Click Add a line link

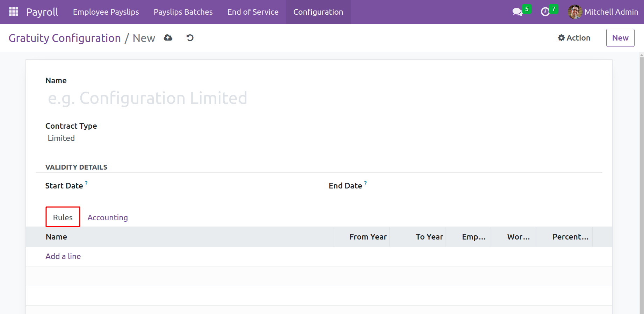pos(63,256)
